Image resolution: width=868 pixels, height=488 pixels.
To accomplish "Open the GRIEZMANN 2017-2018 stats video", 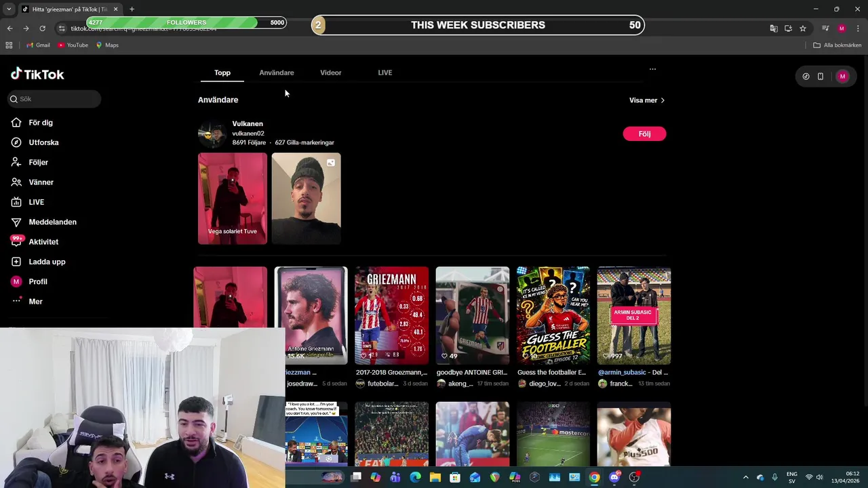I will (391, 316).
